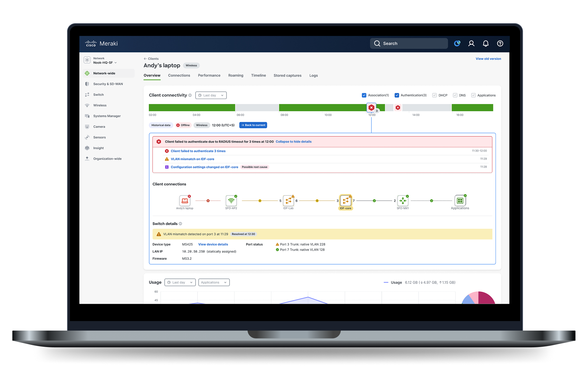Toggle the DNS checkbox

pyautogui.click(x=455, y=95)
